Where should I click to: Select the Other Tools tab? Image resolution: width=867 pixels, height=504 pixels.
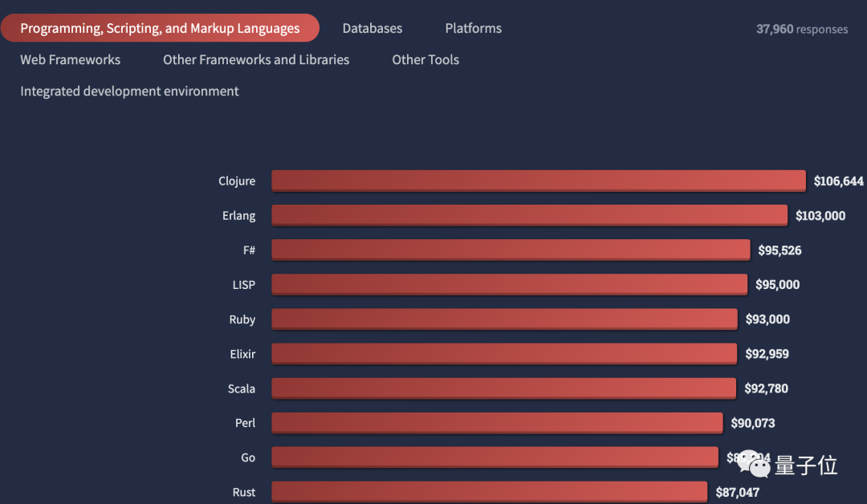[425, 59]
